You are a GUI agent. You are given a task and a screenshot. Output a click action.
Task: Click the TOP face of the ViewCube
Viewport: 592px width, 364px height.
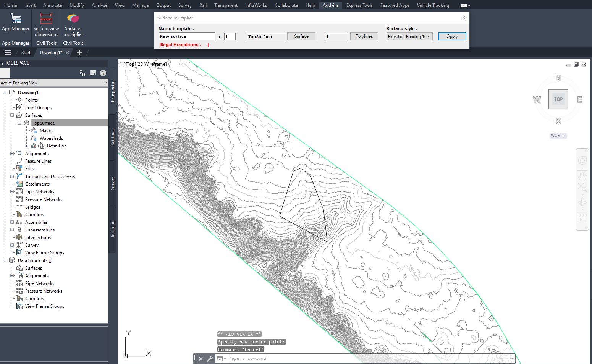tap(558, 99)
